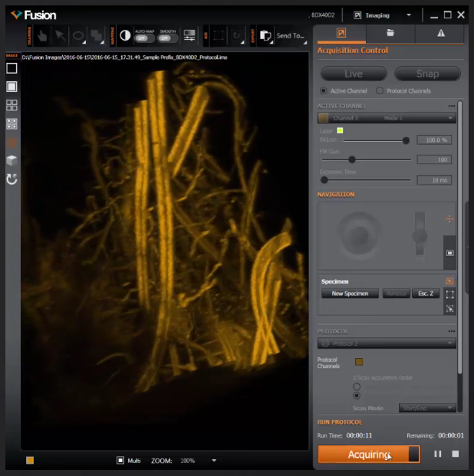Pause the running acquisition

coord(437,455)
